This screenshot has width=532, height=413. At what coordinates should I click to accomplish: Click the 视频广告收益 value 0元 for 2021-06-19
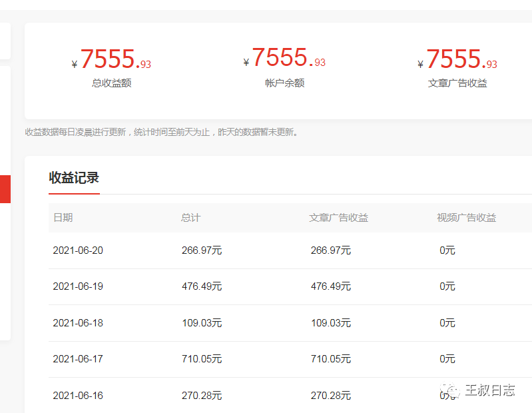[447, 286]
